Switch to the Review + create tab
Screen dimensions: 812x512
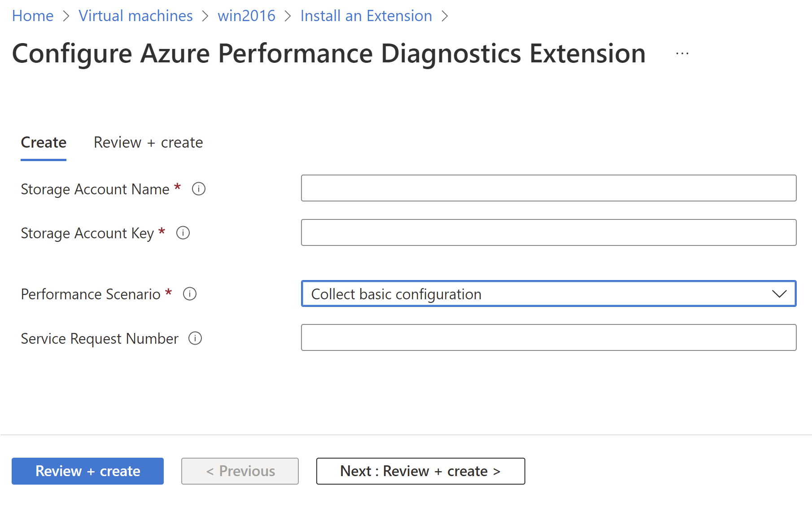148,142
